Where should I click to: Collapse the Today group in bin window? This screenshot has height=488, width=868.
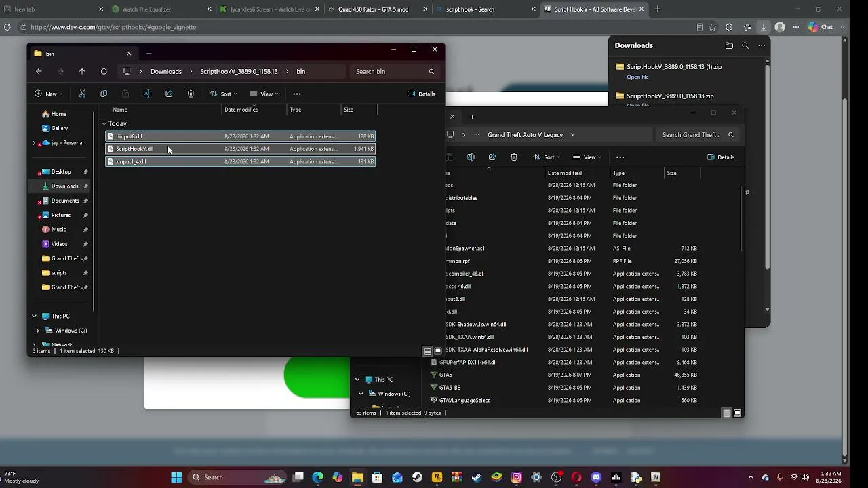[104, 123]
